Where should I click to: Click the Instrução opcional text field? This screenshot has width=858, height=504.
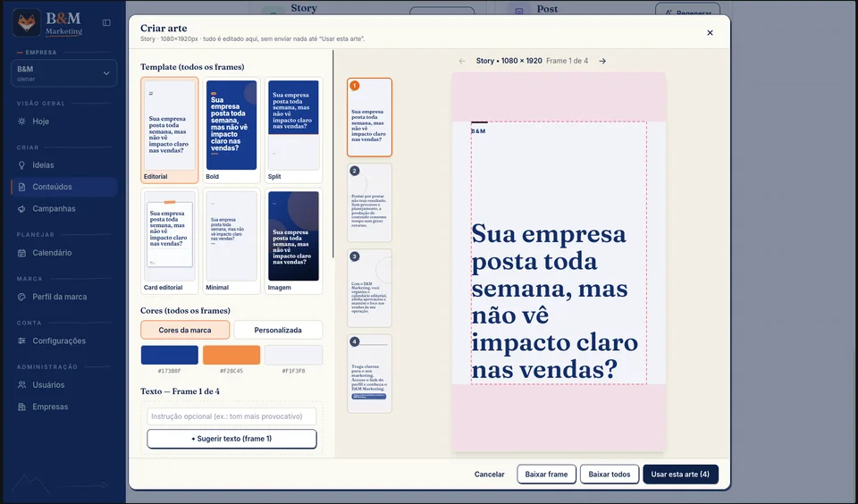231,416
